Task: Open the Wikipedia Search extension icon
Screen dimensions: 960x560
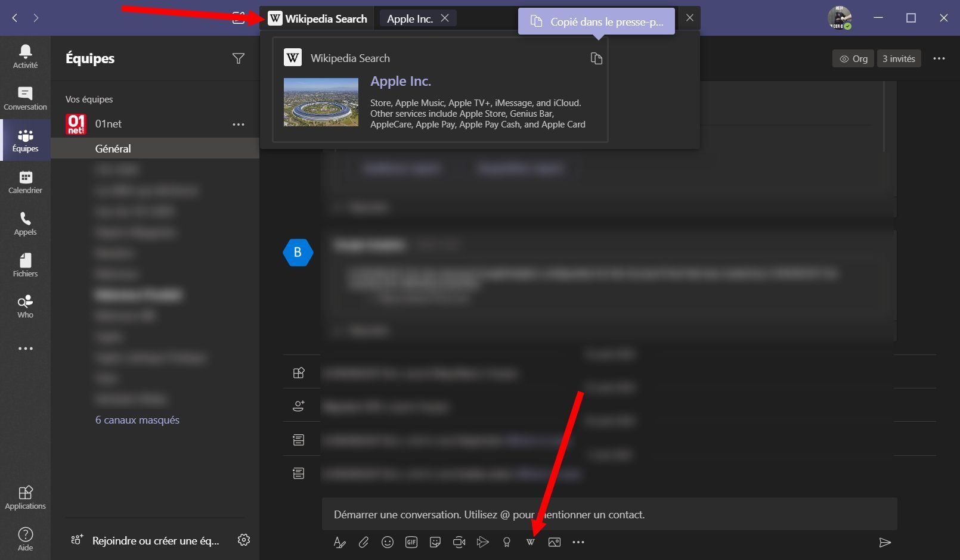Action: [x=530, y=542]
